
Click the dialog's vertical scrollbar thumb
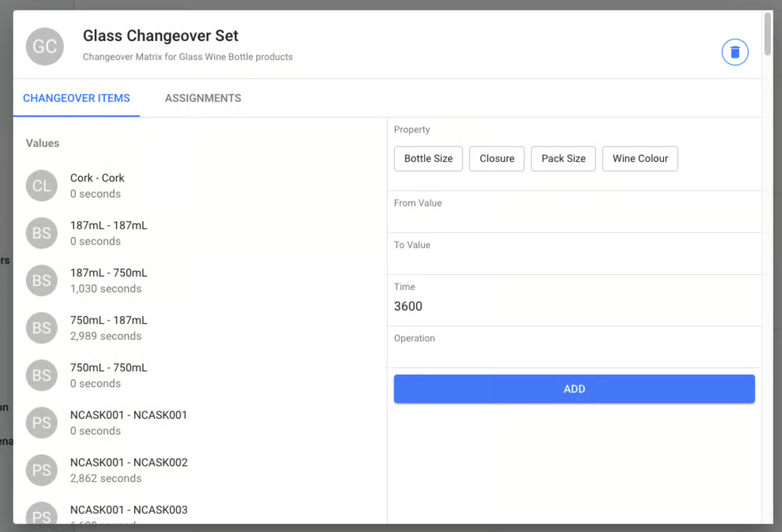pos(767,34)
